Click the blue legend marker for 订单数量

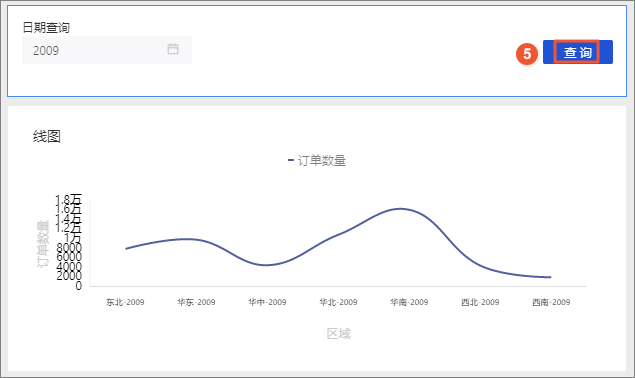tap(291, 160)
